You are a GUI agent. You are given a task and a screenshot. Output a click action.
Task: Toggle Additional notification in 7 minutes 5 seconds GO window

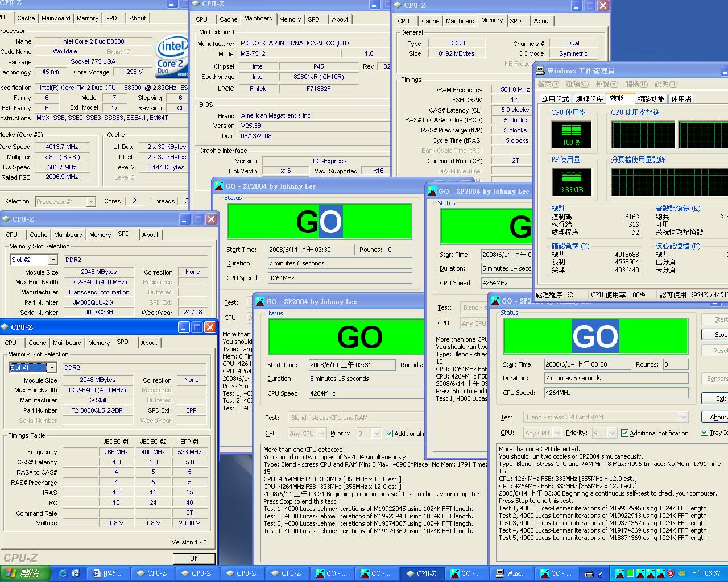tap(625, 433)
